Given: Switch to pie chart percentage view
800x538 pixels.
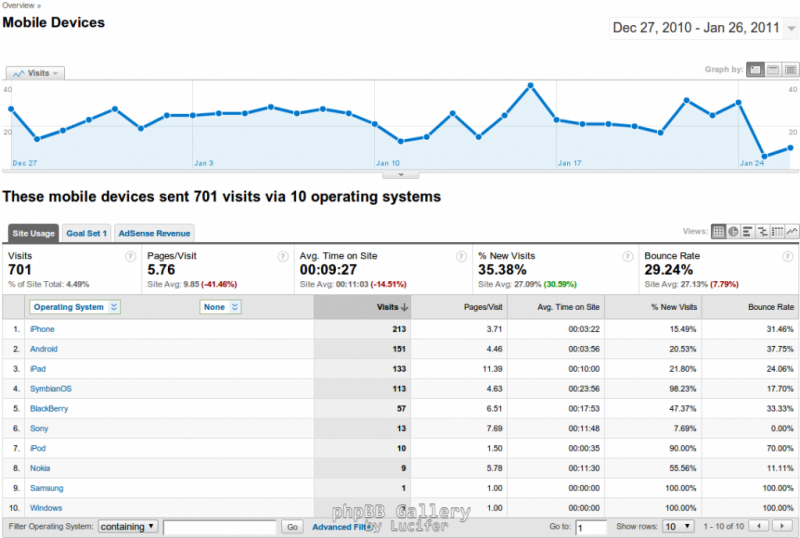Looking at the screenshot, I should [733, 232].
